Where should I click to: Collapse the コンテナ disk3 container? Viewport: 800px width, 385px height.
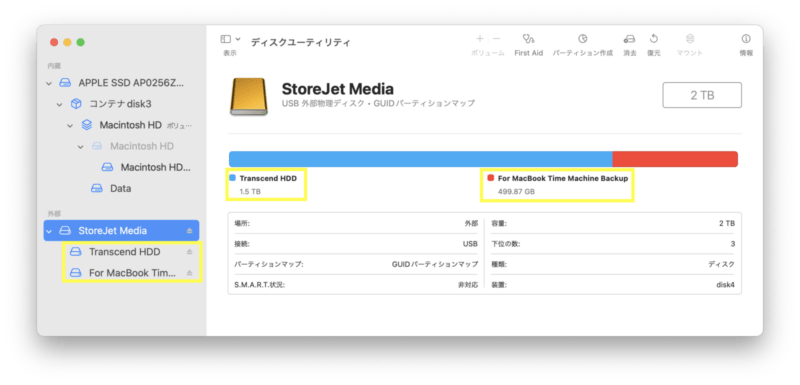tap(60, 105)
